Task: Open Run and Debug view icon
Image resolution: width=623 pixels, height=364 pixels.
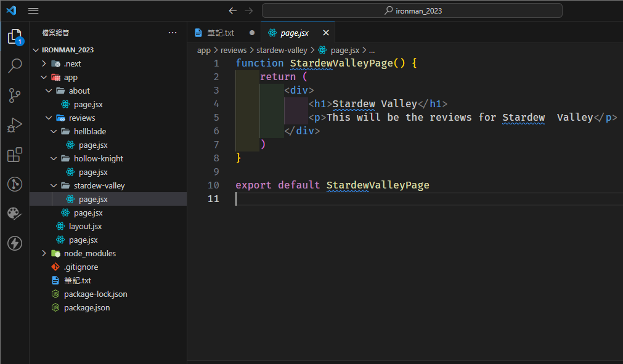Action: point(15,125)
